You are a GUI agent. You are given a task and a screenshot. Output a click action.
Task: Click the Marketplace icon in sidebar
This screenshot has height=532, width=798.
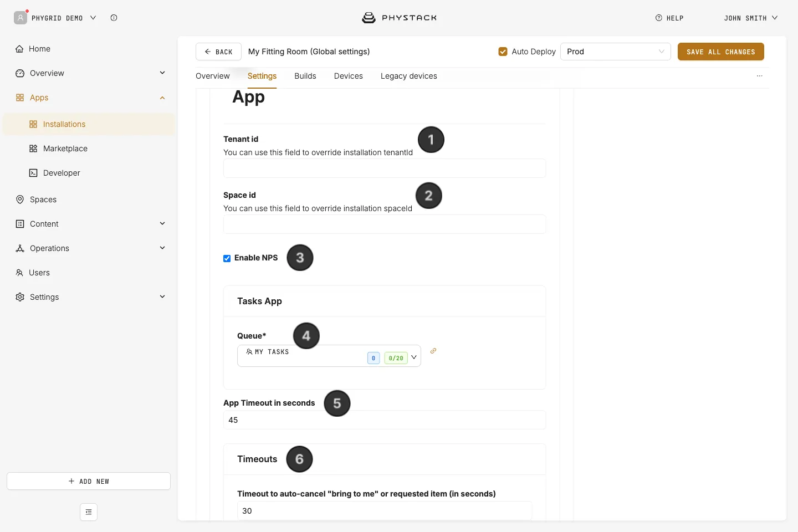(33, 149)
